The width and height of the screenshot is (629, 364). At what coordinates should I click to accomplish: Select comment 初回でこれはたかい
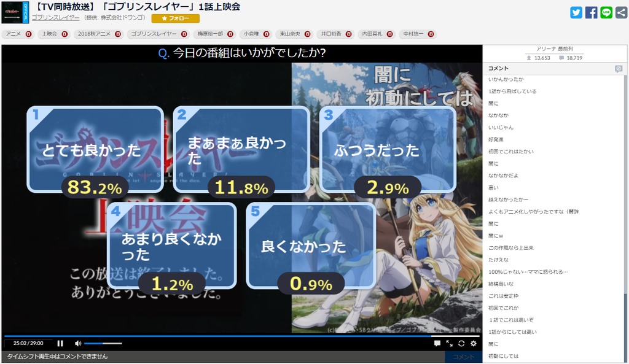[x=510, y=152]
